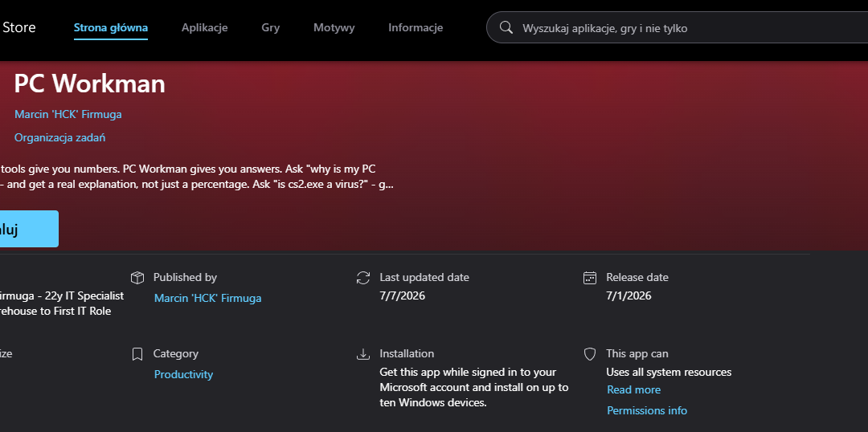Select the Motywy tab

(334, 27)
